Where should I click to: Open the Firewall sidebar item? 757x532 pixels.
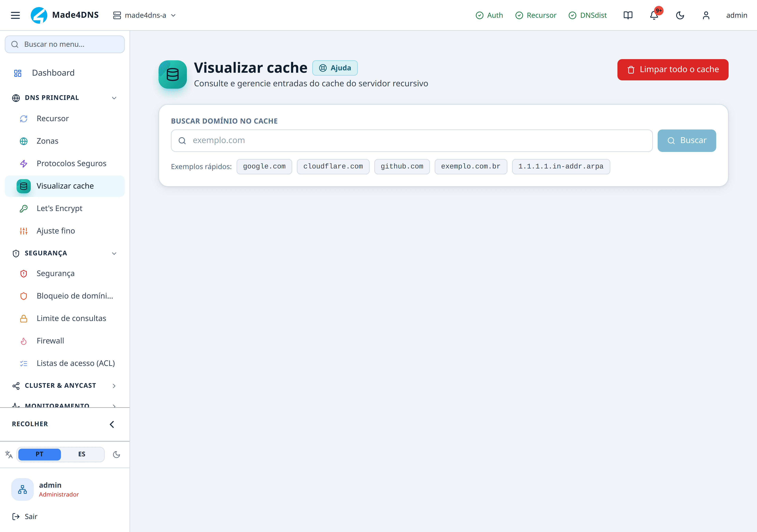point(65,341)
